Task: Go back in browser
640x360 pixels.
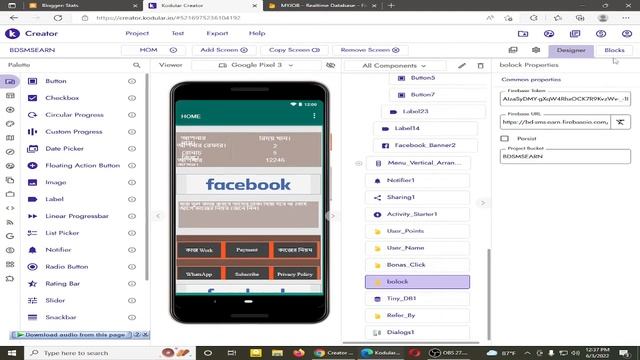Action: click(x=14, y=18)
